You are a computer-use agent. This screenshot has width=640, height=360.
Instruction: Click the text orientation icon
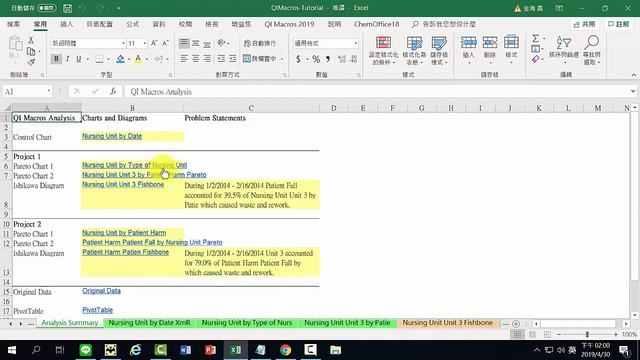221,43
